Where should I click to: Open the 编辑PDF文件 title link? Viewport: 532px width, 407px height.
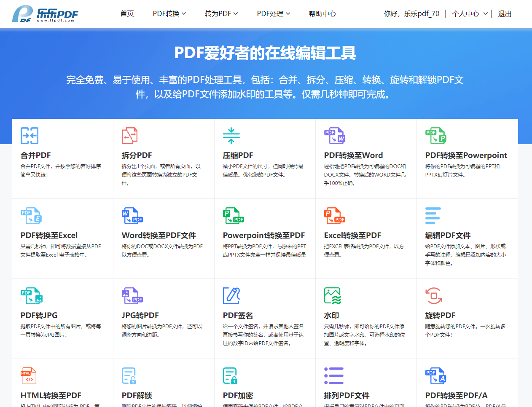(x=448, y=235)
